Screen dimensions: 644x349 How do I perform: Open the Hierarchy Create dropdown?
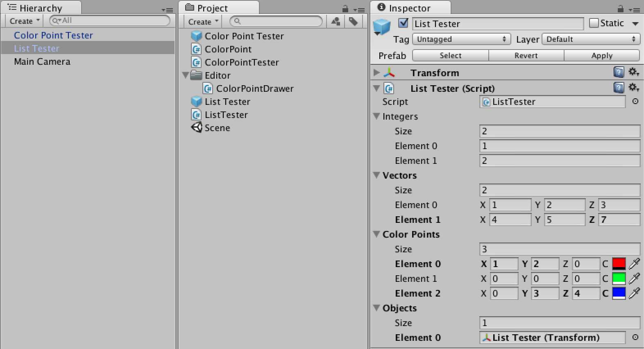(25, 21)
